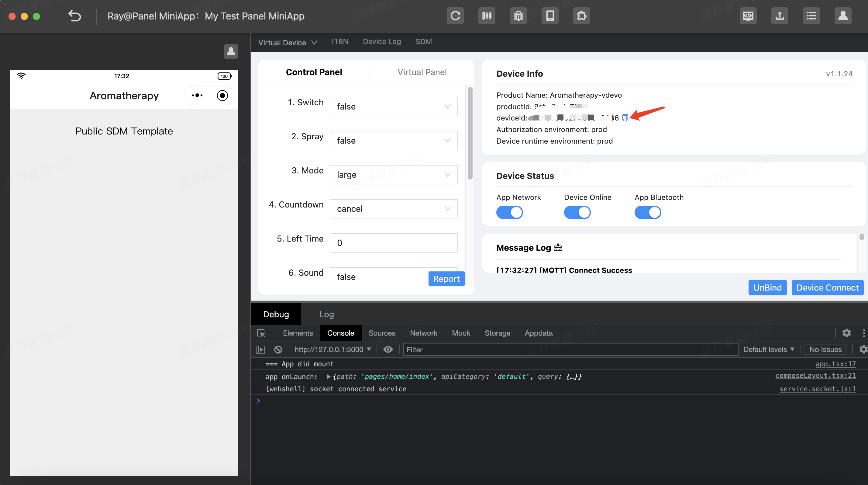Open the Default levels dropdown

(769, 349)
